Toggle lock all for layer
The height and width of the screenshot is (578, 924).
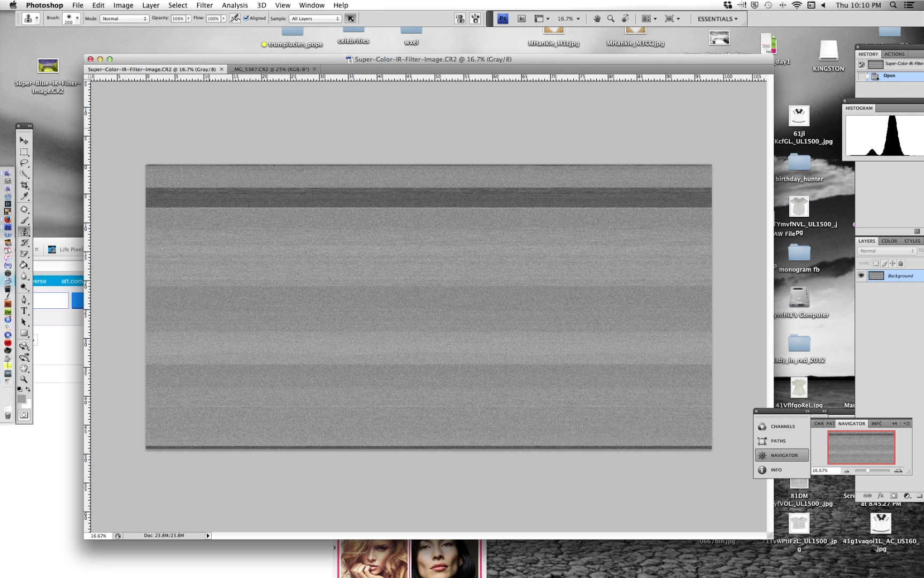pos(900,263)
